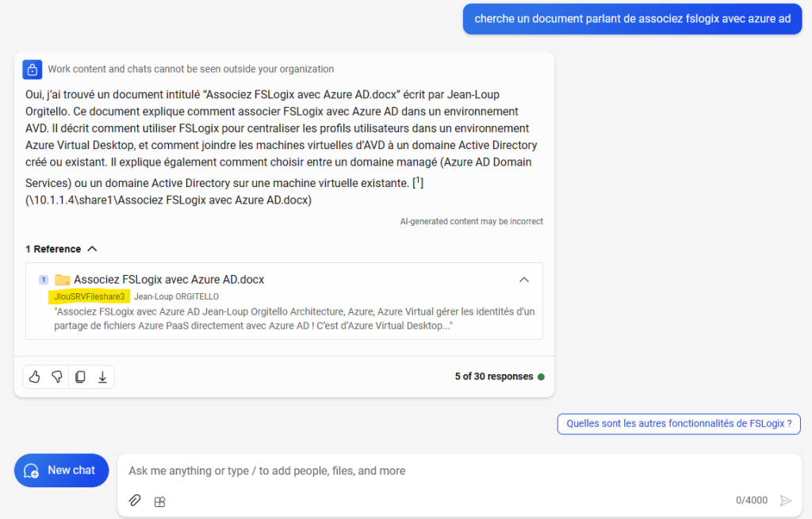Screen dimensions: 812x519
Task: Click the send arrow icon
Action: (x=786, y=500)
